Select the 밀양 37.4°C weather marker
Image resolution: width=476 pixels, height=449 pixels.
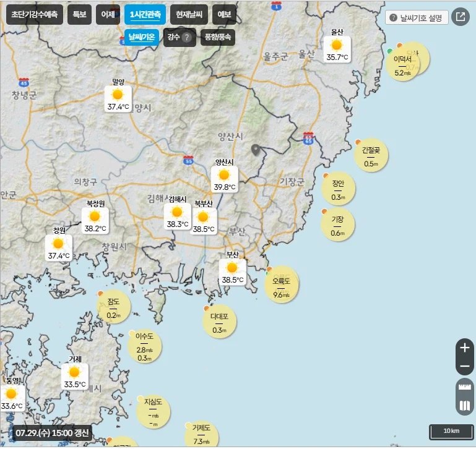(118, 99)
